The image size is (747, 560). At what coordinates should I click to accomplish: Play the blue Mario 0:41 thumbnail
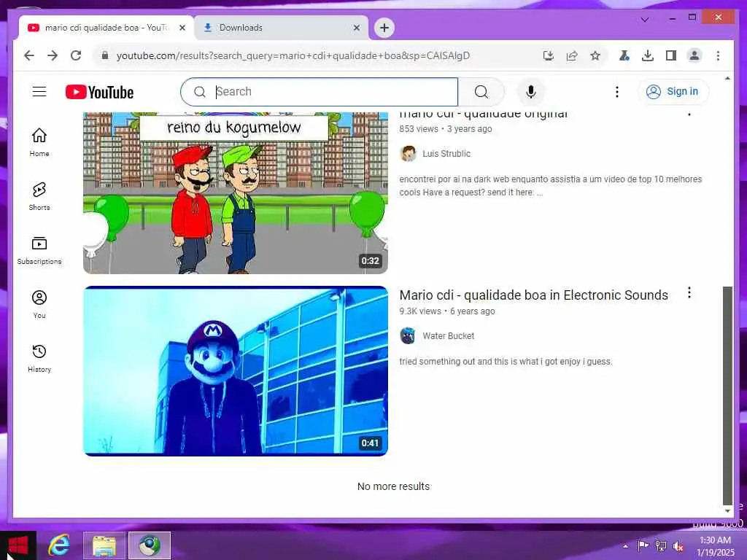click(236, 371)
